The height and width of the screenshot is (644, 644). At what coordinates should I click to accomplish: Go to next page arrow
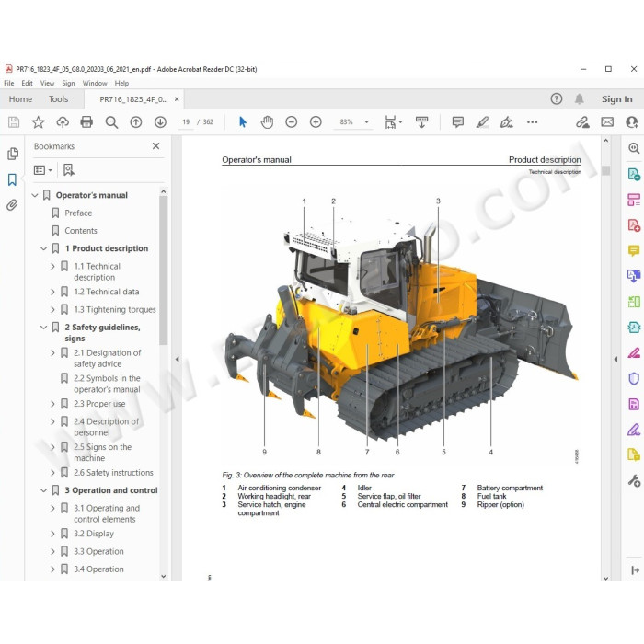pyautogui.click(x=160, y=122)
